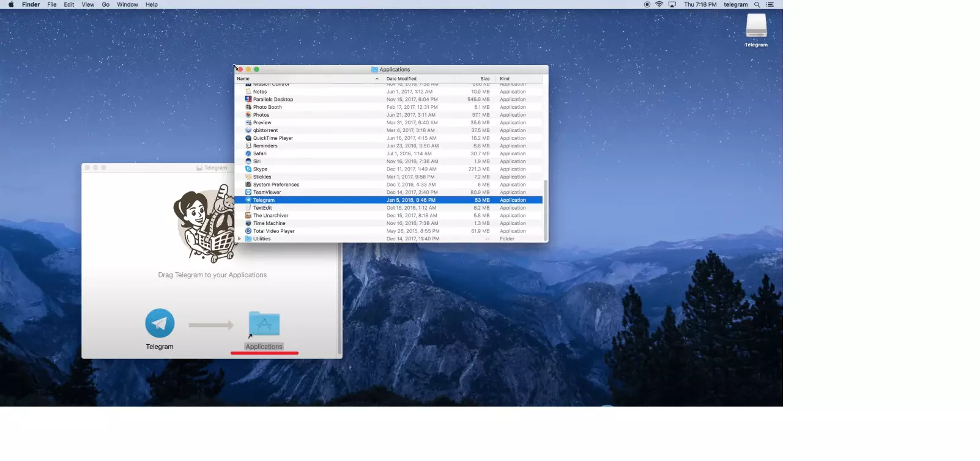Click the Time Machine app icon
The image size is (980, 461).
pos(248,223)
